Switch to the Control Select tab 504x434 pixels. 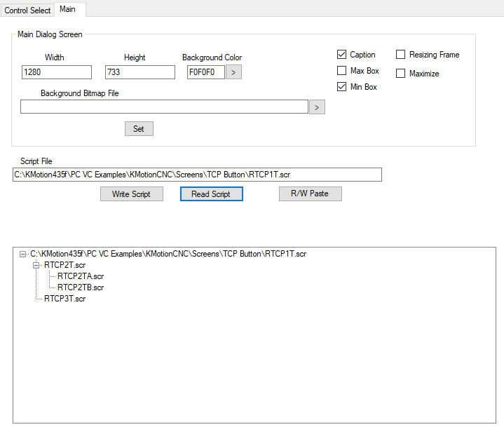point(28,11)
